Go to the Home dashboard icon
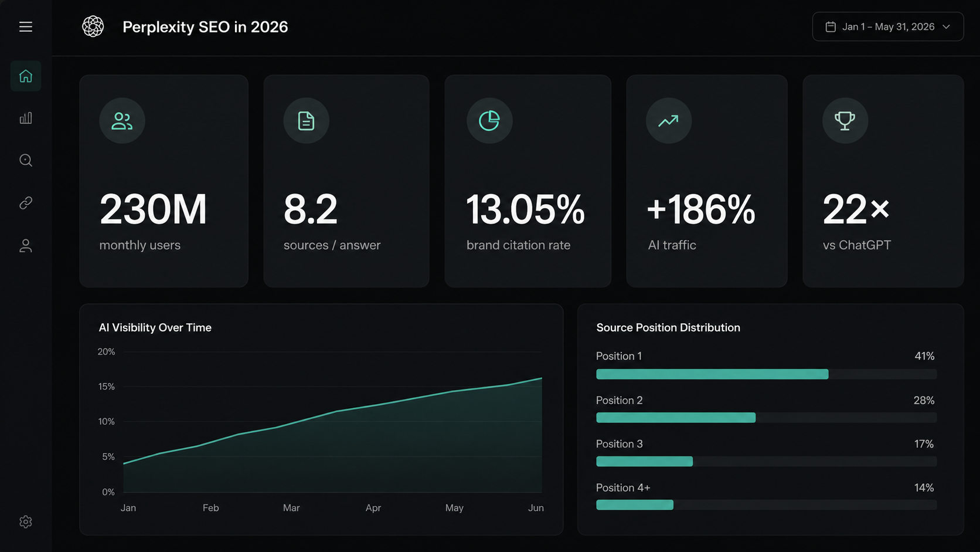This screenshot has height=552, width=980. pos(26,76)
